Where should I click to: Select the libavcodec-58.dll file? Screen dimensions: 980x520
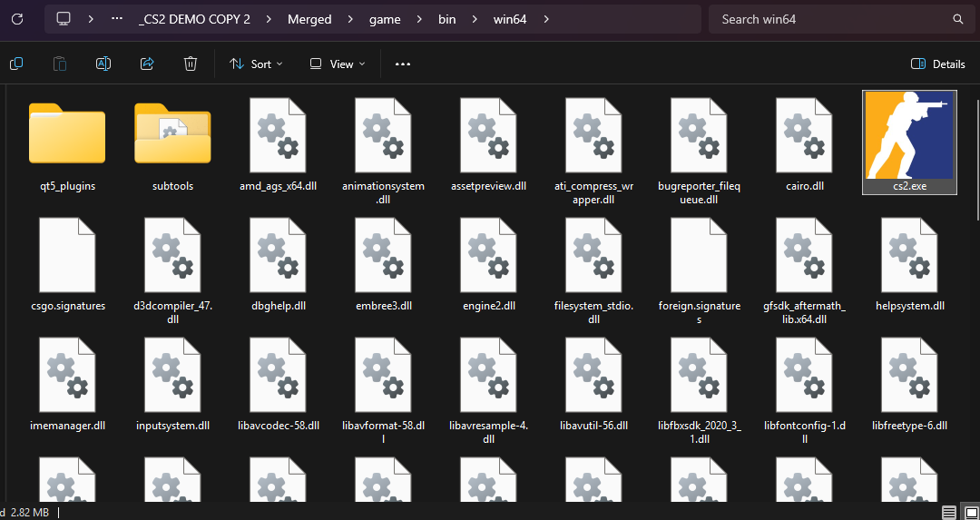coord(279,387)
